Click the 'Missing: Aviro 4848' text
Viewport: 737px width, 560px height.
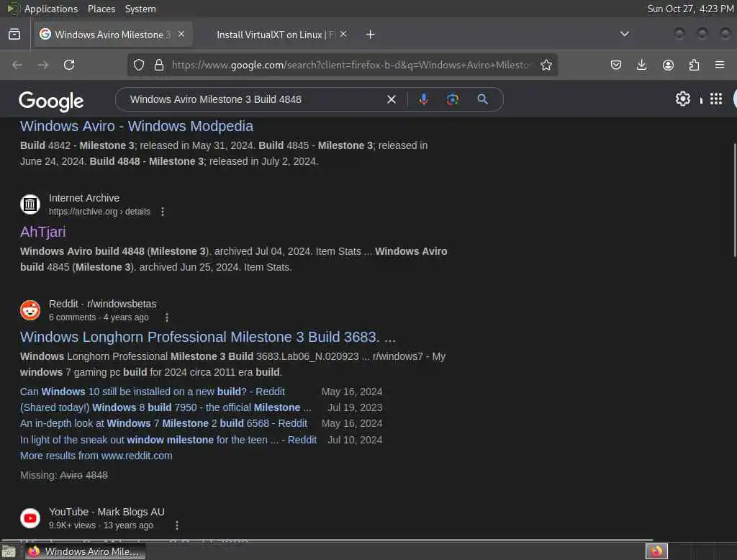tap(64, 475)
